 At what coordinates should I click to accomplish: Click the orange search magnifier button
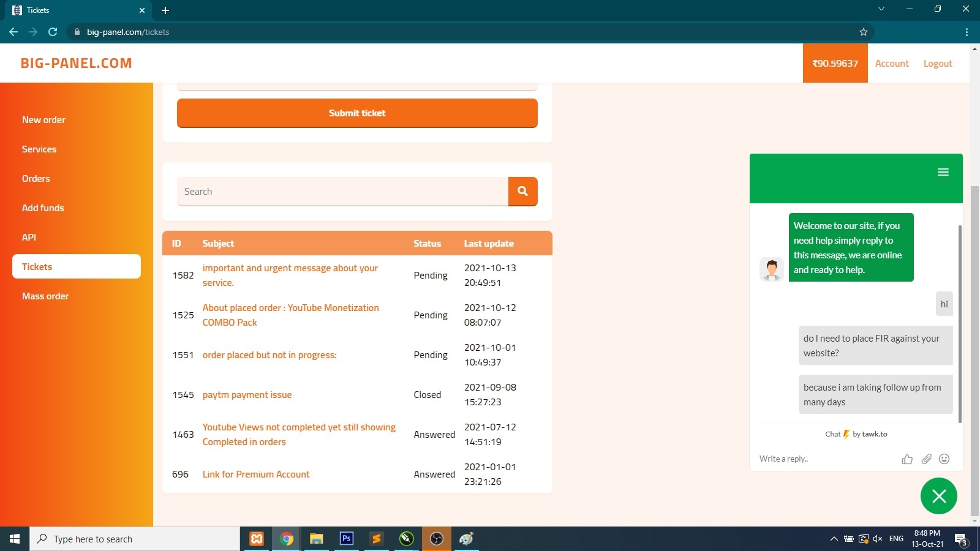pos(522,191)
